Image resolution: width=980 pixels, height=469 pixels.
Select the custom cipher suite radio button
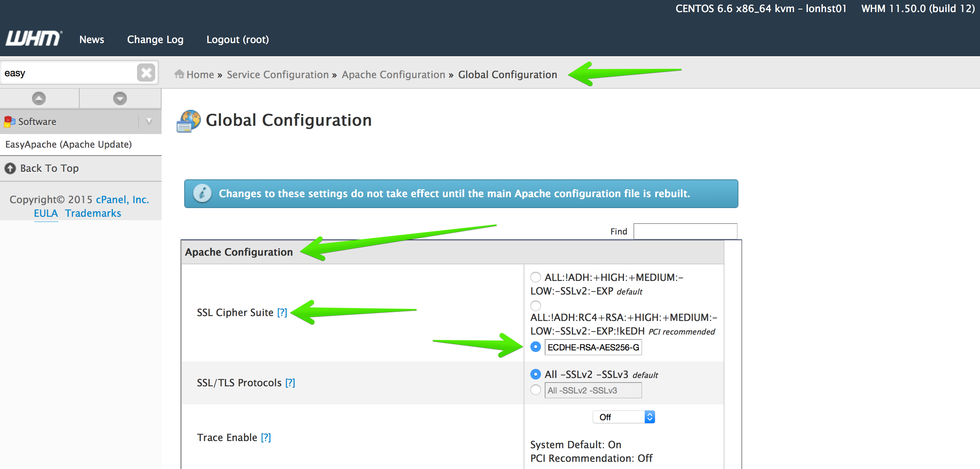pyautogui.click(x=536, y=347)
